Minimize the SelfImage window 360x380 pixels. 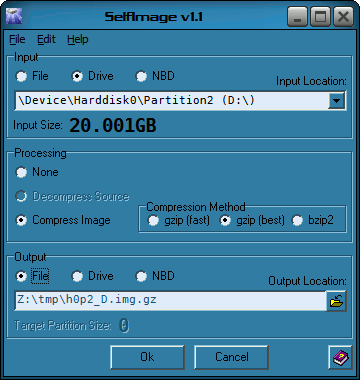pyautogui.click(x=297, y=17)
